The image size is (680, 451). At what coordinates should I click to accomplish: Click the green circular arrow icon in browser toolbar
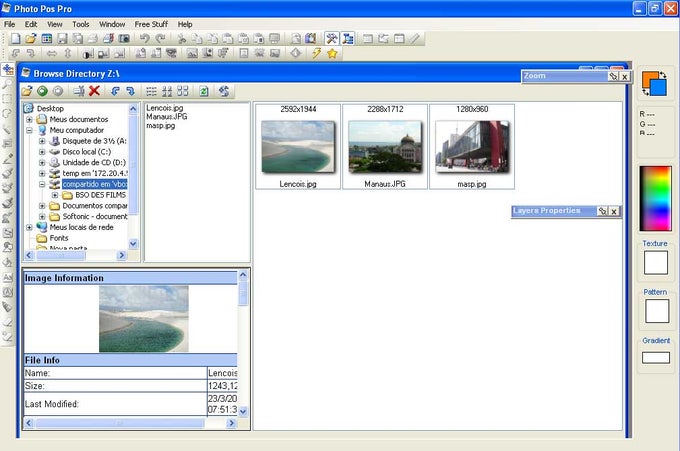[x=42, y=91]
